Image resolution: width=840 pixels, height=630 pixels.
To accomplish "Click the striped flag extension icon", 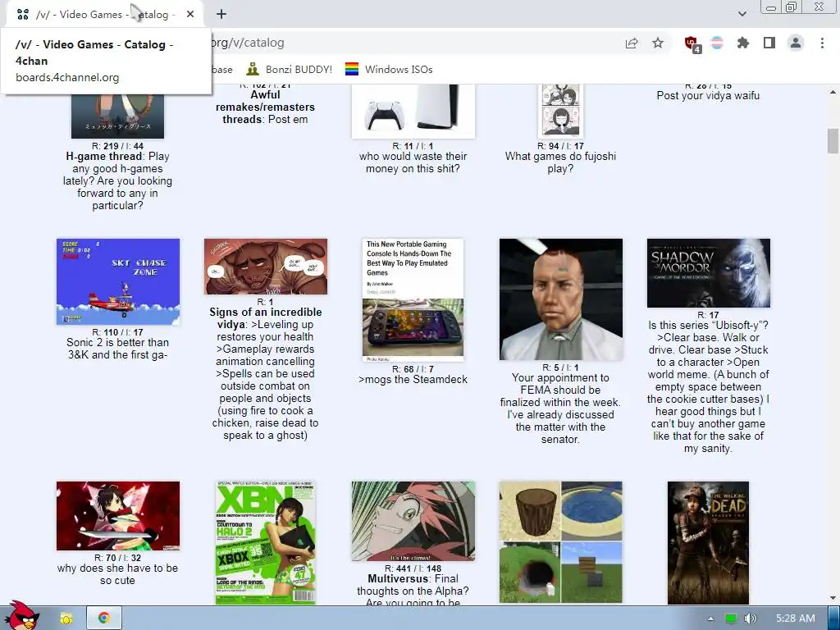I will (717, 43).
